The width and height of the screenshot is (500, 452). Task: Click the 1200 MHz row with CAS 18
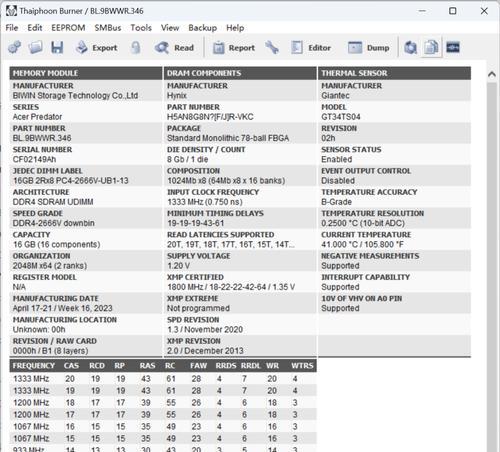pyautogui.click(x=163, y=403)
